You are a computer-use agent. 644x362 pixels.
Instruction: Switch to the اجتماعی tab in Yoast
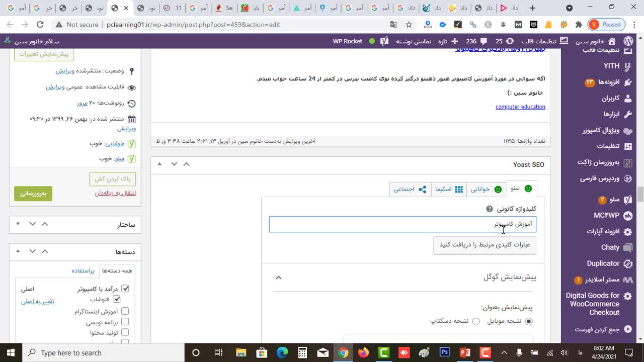pyautogui.click(x=411, y=189)
